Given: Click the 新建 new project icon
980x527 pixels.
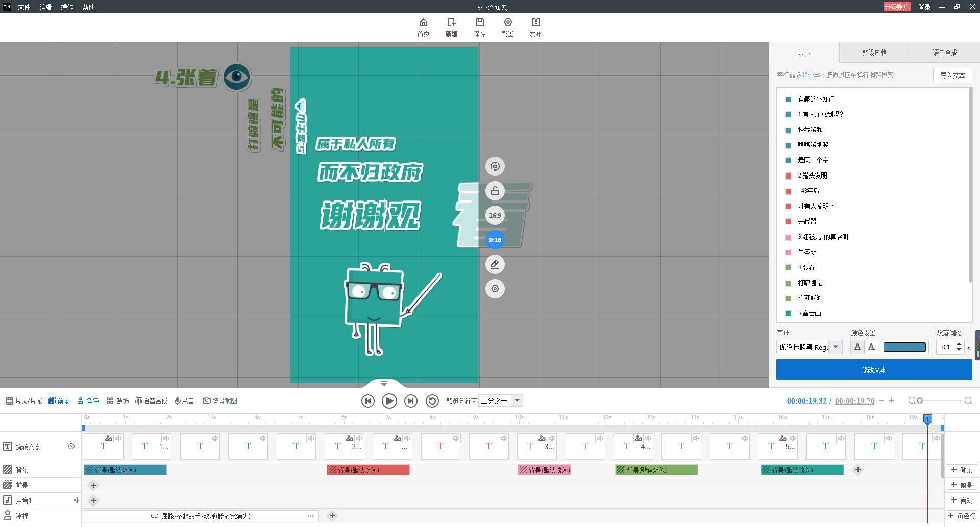Looking at the screenshot, I should (451, 28).
